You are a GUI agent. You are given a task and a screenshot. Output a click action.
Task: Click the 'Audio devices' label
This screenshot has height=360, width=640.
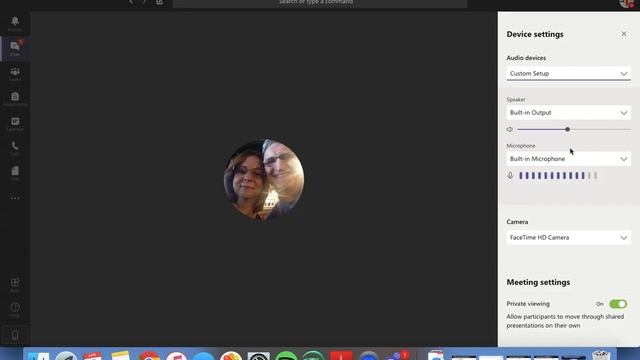[526, 58]
